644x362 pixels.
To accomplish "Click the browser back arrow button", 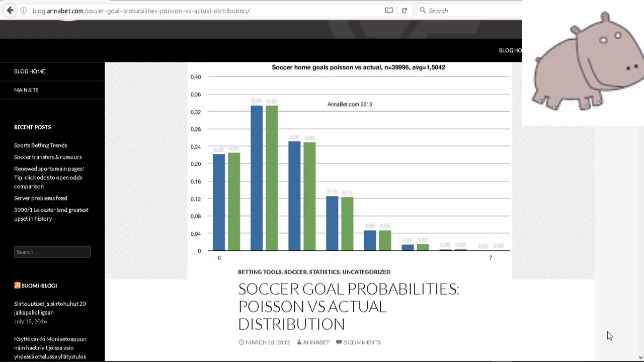I will (x=10, y=11).
